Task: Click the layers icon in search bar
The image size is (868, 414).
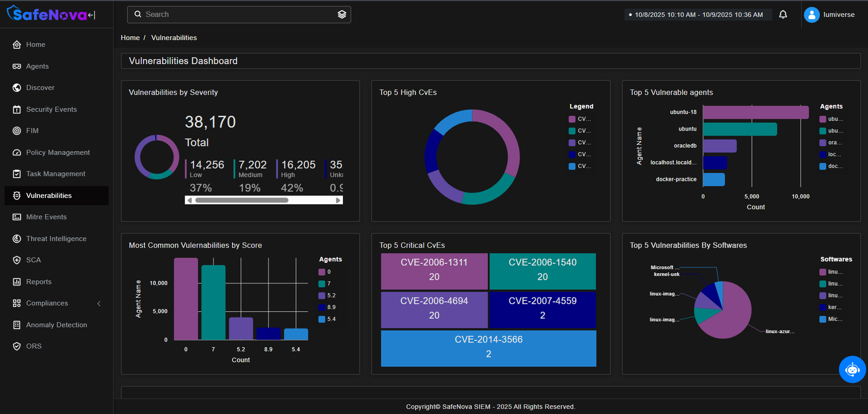Action: 342,15
